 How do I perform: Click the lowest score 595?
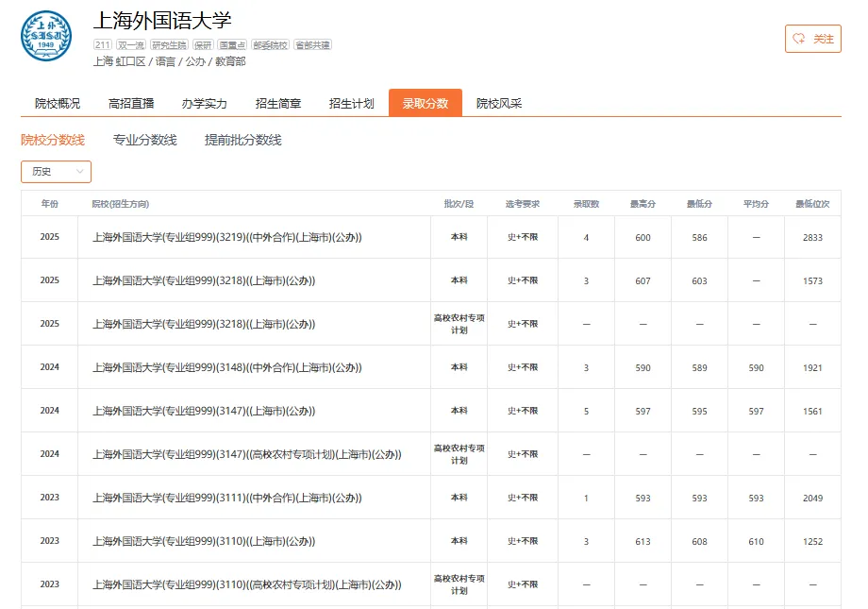(699, 411)
